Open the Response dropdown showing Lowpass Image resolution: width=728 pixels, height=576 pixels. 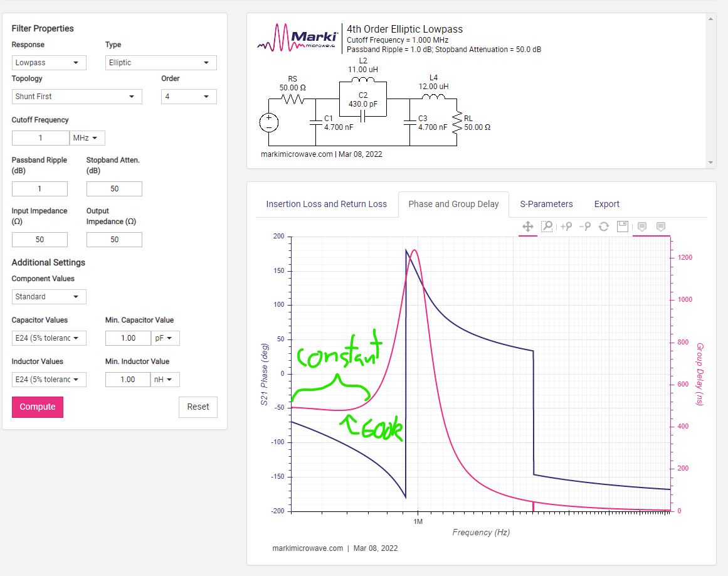(x=50, y=63)
